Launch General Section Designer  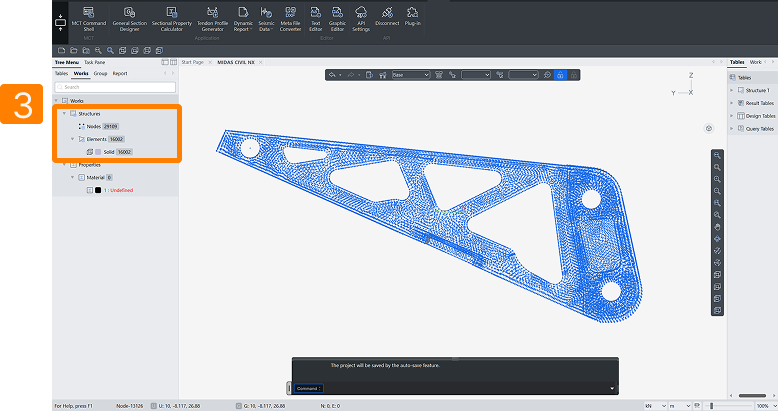(x=130, y=19)
